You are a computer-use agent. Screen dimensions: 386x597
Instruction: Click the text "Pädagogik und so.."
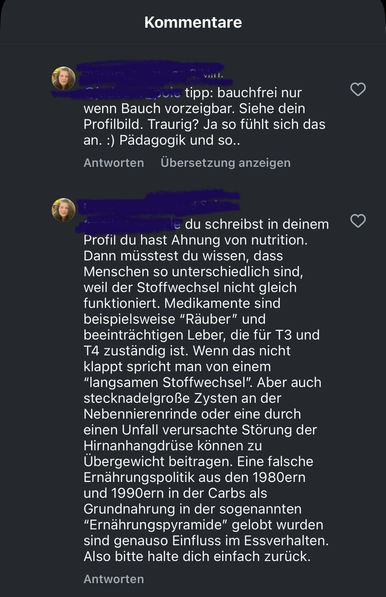(x=180, y=140)
